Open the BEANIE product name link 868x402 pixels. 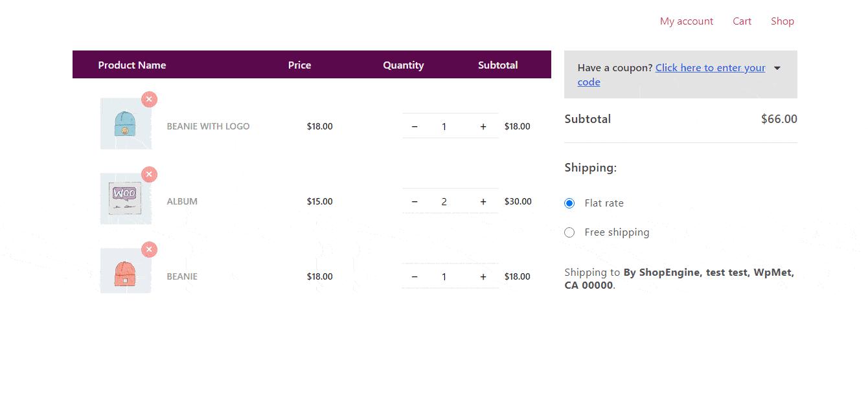[x=182, y=276]
